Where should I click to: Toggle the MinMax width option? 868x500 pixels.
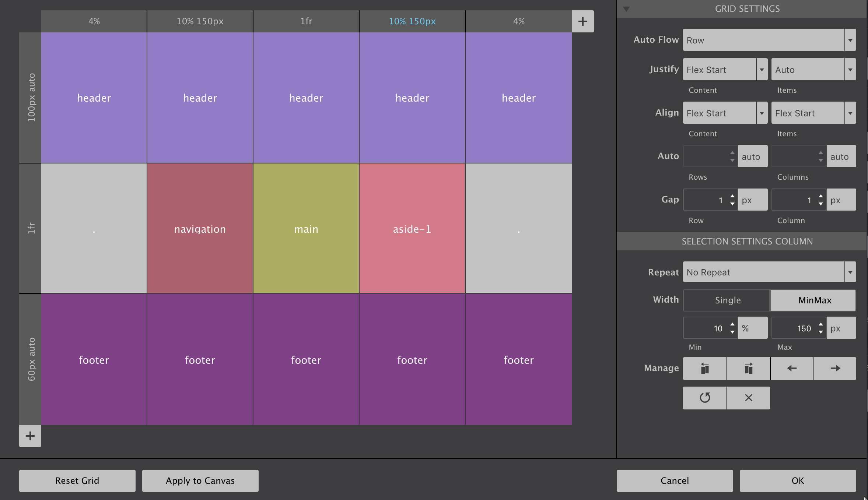pyautogui.click(x=813, y=300)
